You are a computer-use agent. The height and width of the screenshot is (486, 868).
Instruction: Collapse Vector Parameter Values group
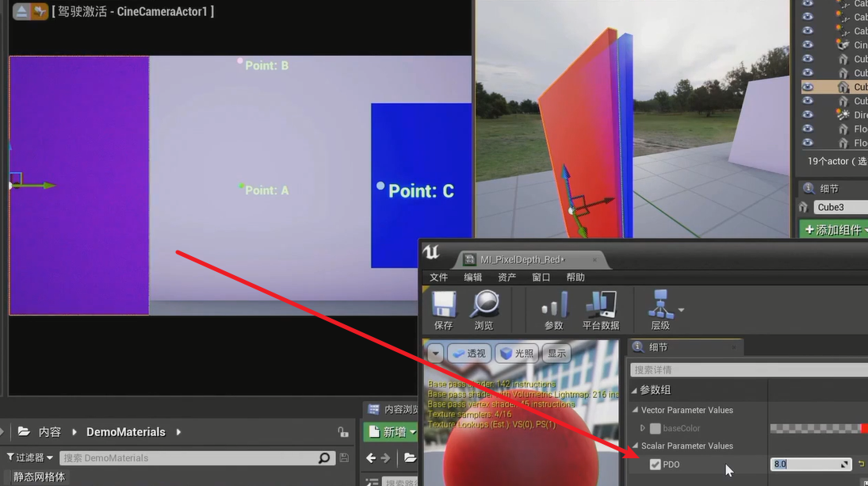point(636,410)
